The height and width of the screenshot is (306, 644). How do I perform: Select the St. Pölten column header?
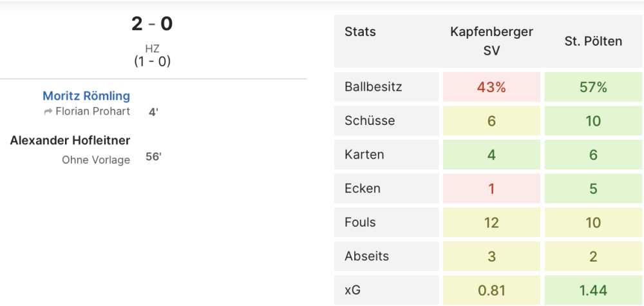coord(593,41)
